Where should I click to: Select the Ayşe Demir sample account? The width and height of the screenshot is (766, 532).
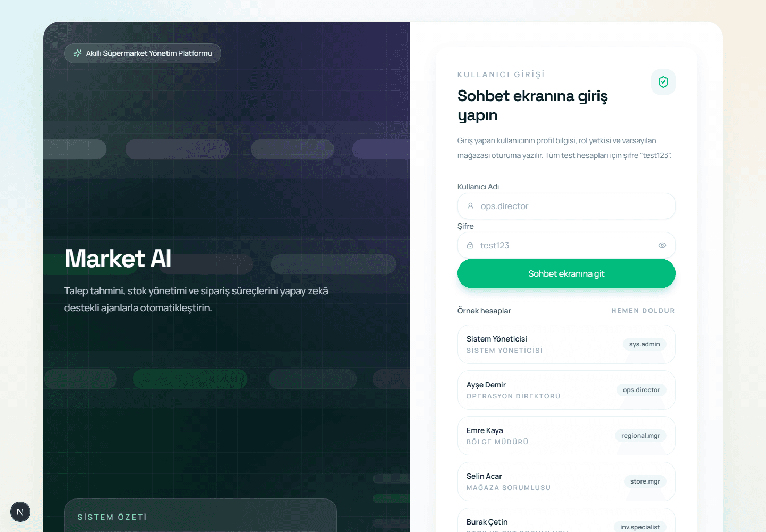(x=567, y=390)
